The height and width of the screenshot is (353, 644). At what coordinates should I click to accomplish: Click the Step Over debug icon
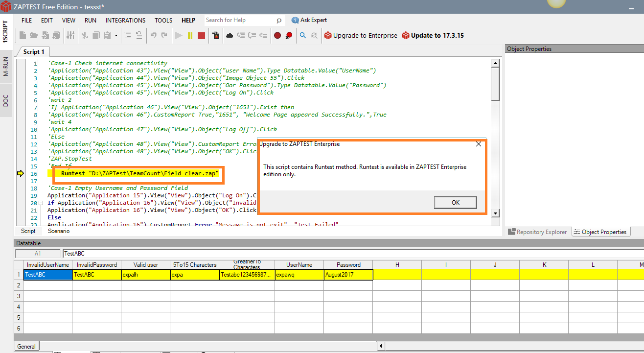(x=252, y=35)
